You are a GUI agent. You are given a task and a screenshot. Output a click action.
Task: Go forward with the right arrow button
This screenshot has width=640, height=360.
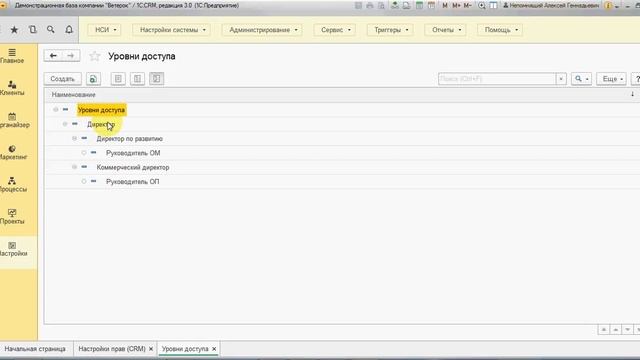pyautogui.click(x=71, y=56)
